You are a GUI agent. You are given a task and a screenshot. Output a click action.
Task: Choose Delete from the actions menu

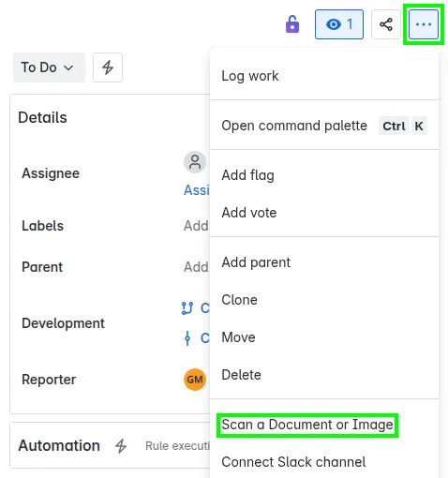click(324, 375)
